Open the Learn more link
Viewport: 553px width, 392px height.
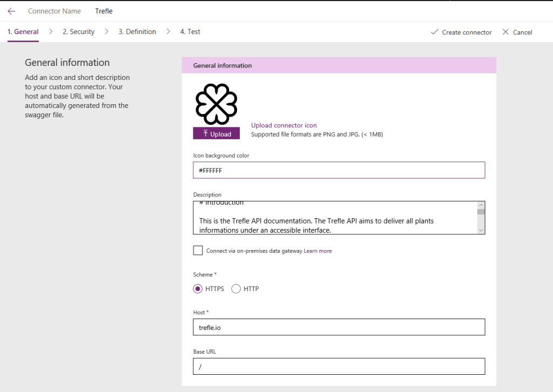[x=318, y=251]
